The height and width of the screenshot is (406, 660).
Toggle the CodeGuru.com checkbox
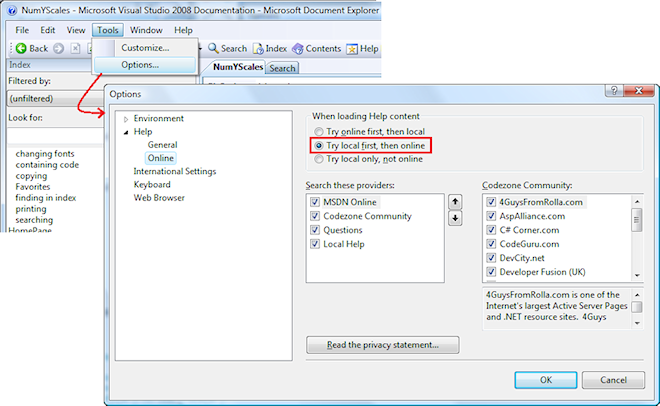pyautogui.click(x=491, y=244)
